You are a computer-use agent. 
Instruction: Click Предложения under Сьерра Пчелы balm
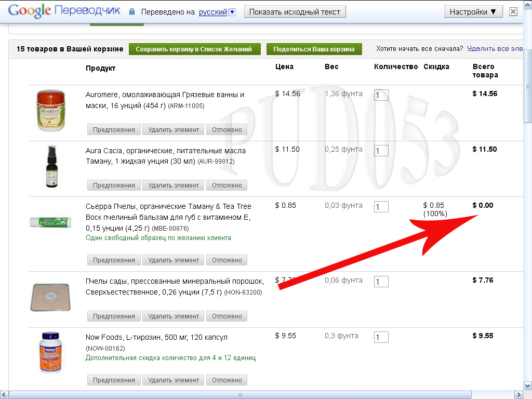tap(114, 260)
